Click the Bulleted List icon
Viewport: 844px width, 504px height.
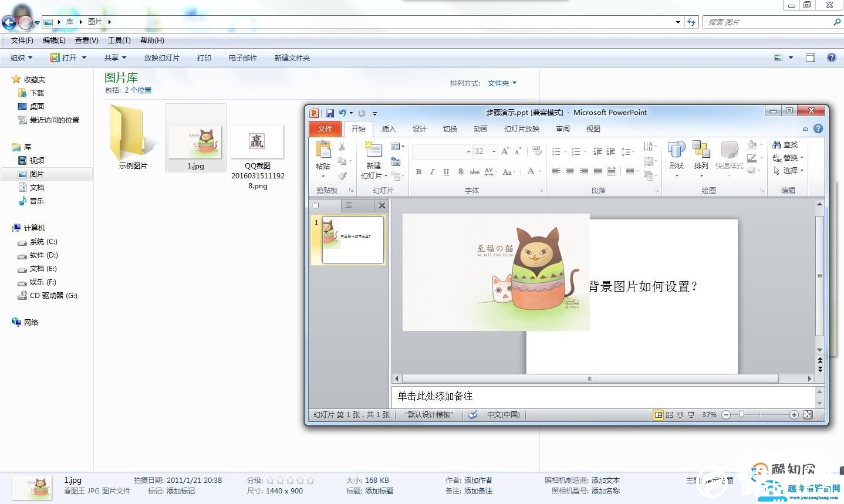point(556,151)
